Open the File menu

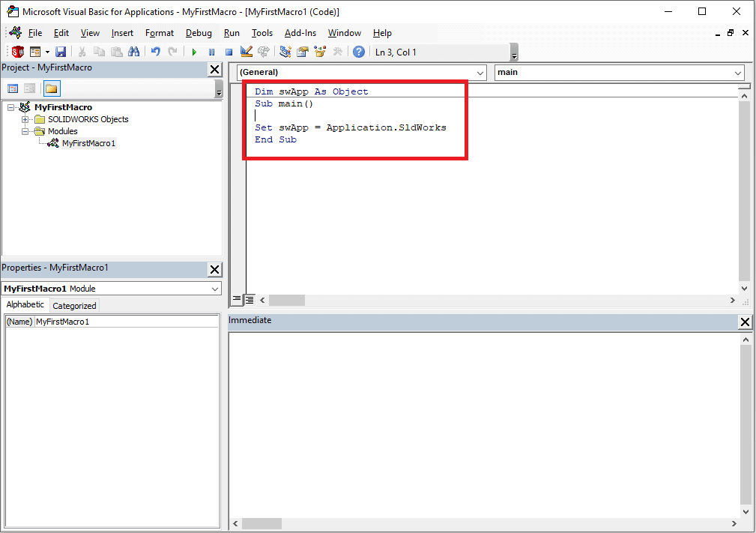pos(35,33)
